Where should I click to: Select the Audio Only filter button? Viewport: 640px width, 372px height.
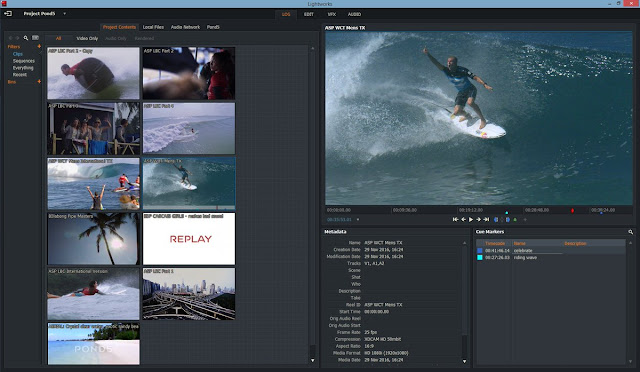pos(116,38)
